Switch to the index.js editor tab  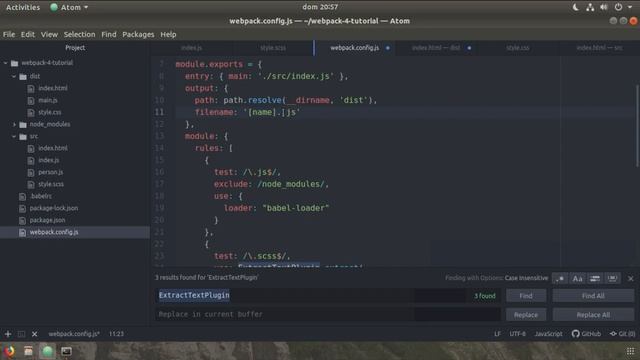tap(191, 48)
